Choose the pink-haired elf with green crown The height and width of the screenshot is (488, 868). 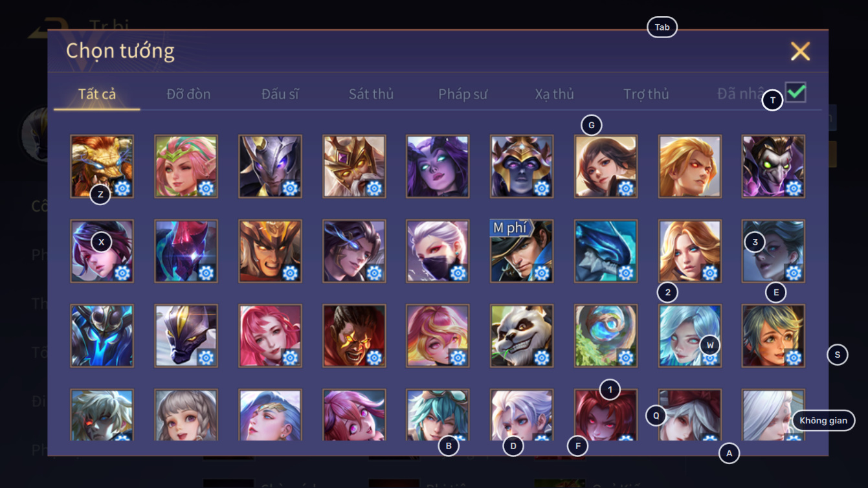pos(186,166)
